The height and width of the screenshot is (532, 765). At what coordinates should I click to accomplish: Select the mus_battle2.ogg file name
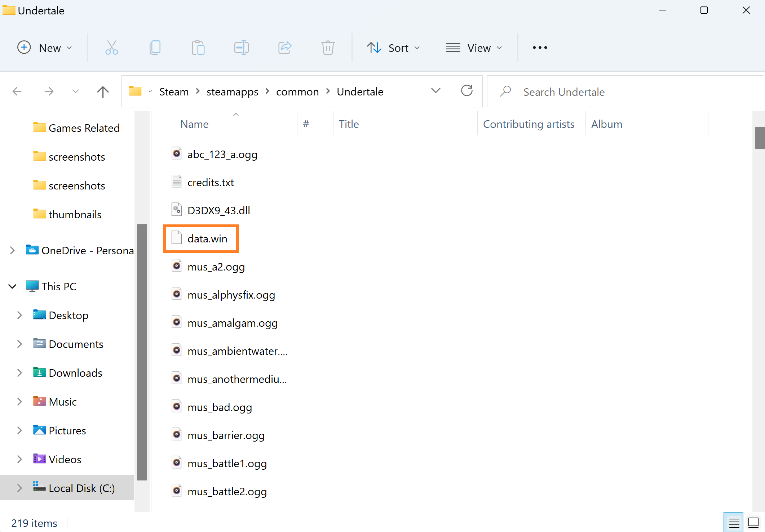pos(227,492)
